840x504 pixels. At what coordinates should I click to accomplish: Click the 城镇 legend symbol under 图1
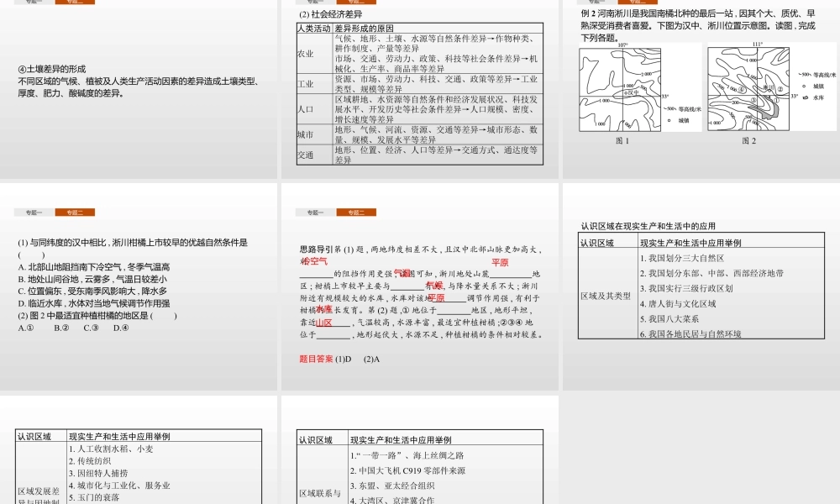(x=669, y=121)
